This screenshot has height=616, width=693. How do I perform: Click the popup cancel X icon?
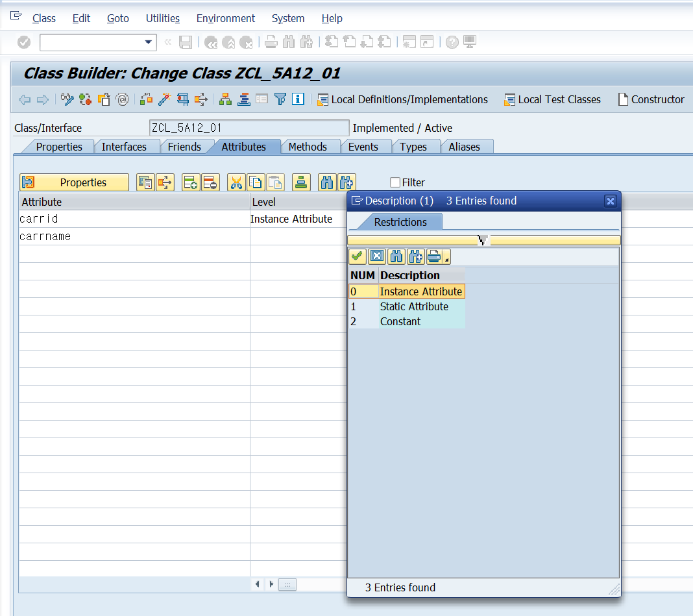(x=376, y=256)
